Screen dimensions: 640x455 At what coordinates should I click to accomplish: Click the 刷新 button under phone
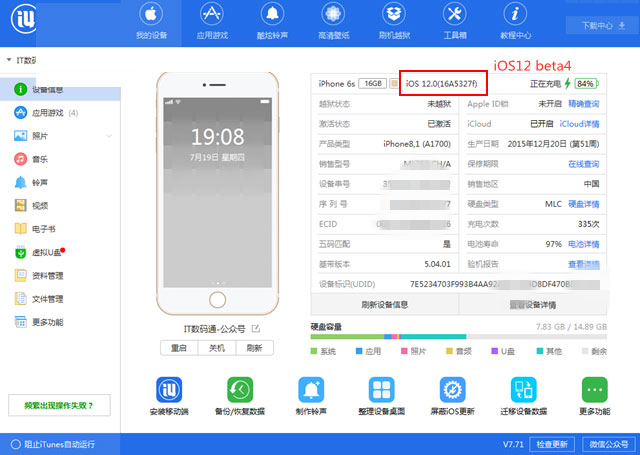tap(254, 348)
